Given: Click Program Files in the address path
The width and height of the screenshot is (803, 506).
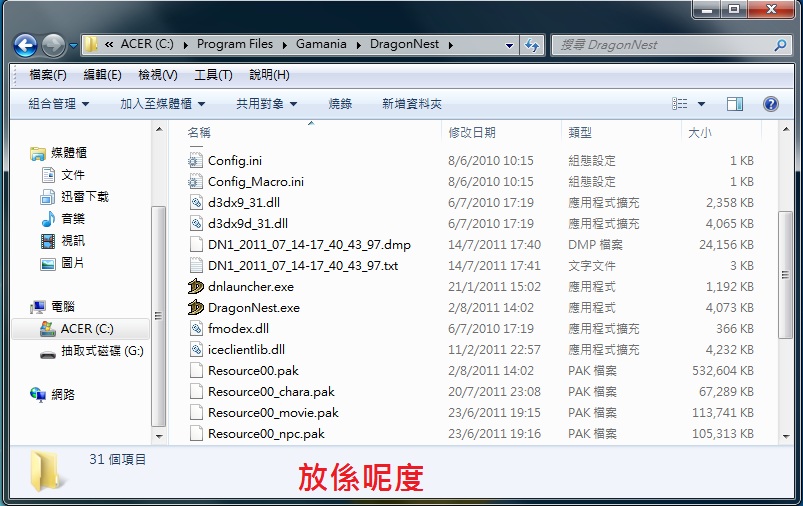Looking at the screenshot, I should coord(235,44).
